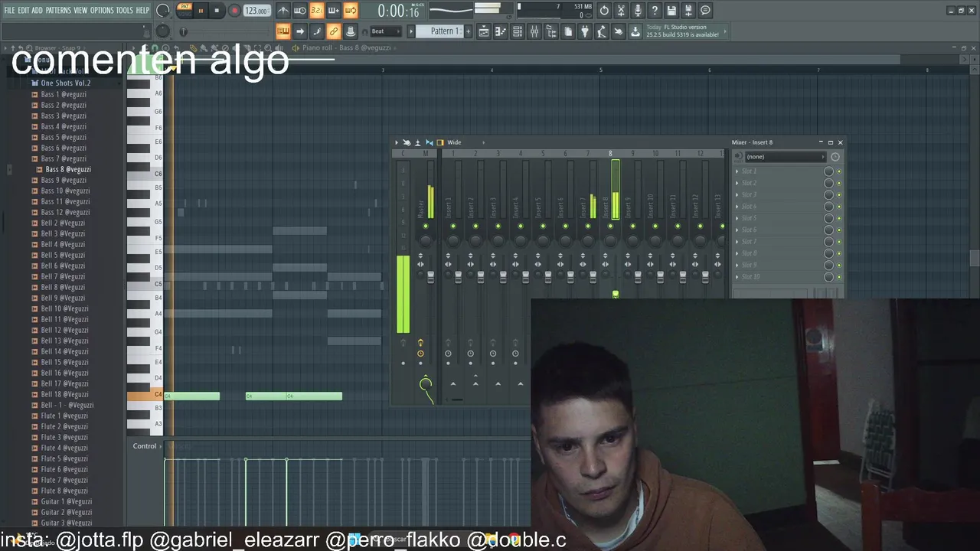Select Flute 1 @veguzzi sample
The image size is (980, 551).
click(64, 416)
